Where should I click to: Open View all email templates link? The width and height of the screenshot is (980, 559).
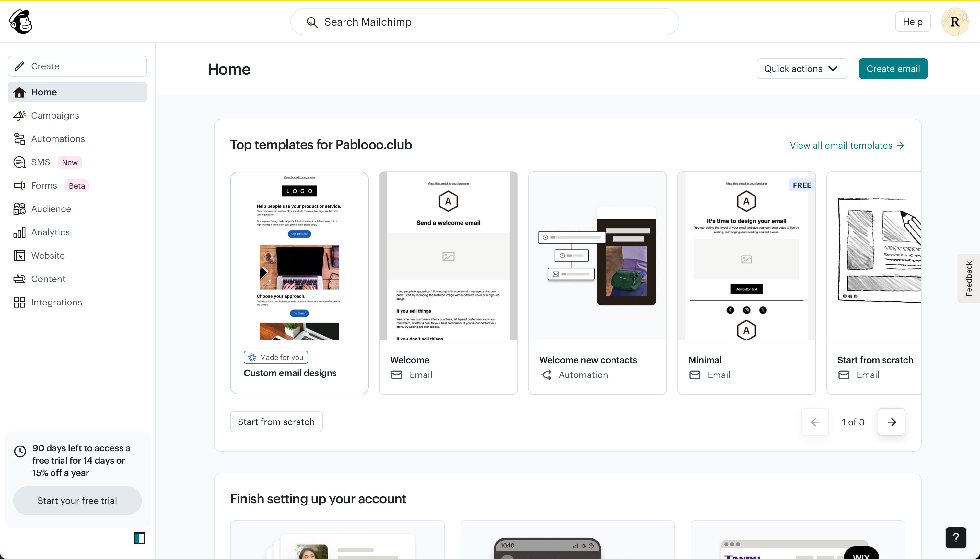tap(847, 146)
